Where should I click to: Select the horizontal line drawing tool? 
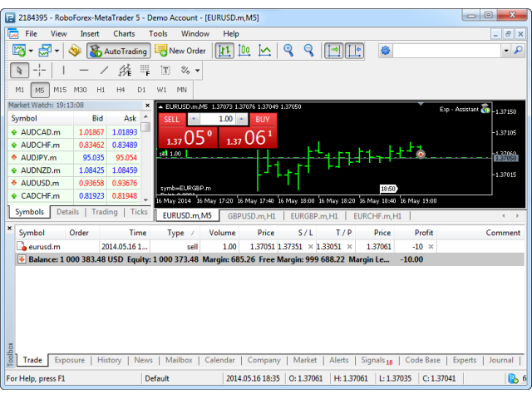[84, 71]
